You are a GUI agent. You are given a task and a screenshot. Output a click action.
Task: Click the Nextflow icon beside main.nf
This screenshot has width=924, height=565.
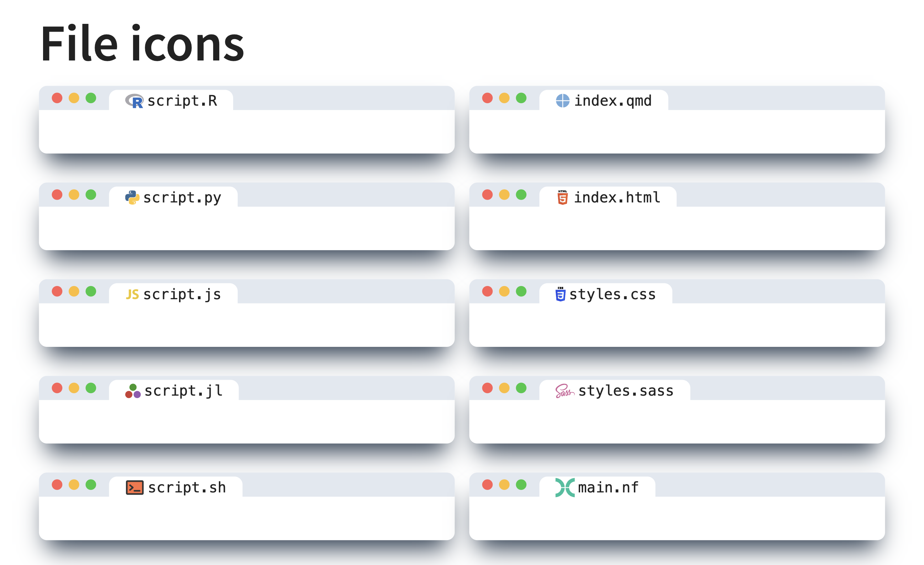[x=565, y=488]
